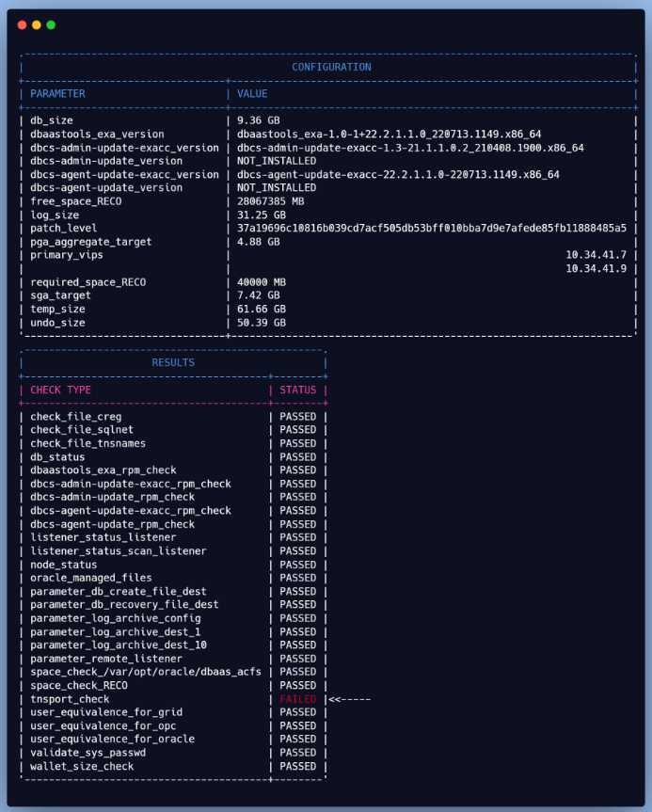The image size is (652, 812).
Task: Click the primary VIP address 10.34.41.7
Action: (x=596, y=255)
